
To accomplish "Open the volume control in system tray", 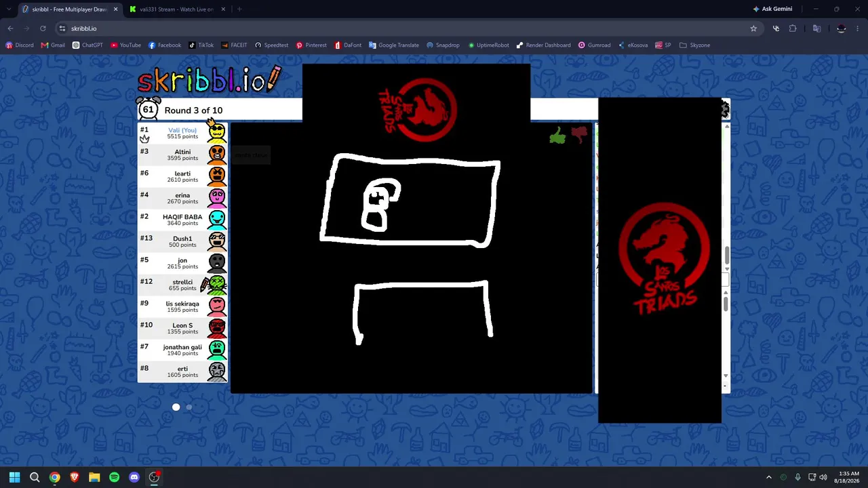I will [823, 477].
